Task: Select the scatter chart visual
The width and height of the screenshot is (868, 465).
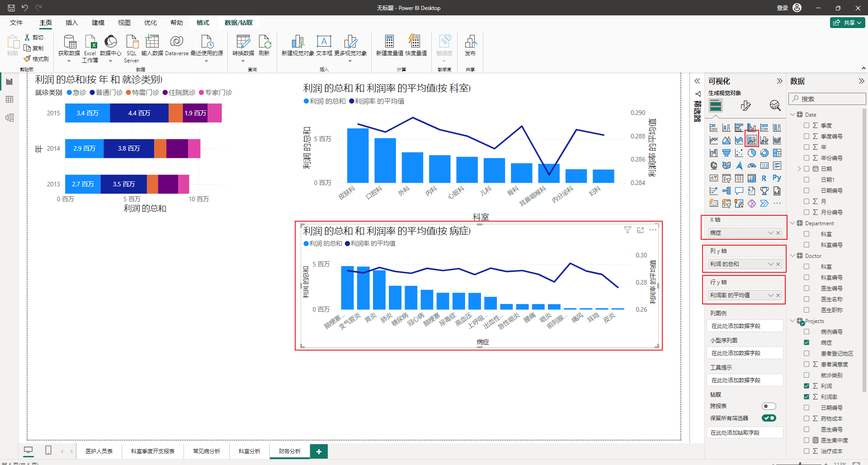Action: coord(739,153)
